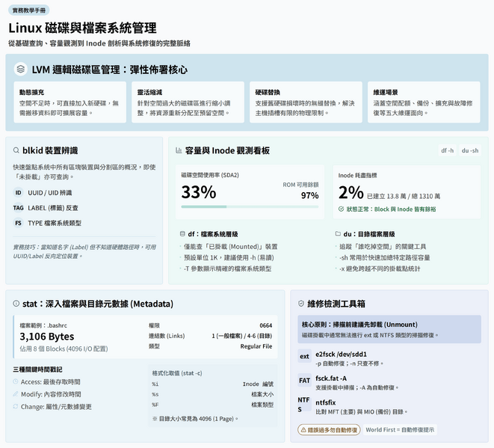
Task: Click the %F 檔案類型 row
Action: pyautogui.click(x=213, y=405)
